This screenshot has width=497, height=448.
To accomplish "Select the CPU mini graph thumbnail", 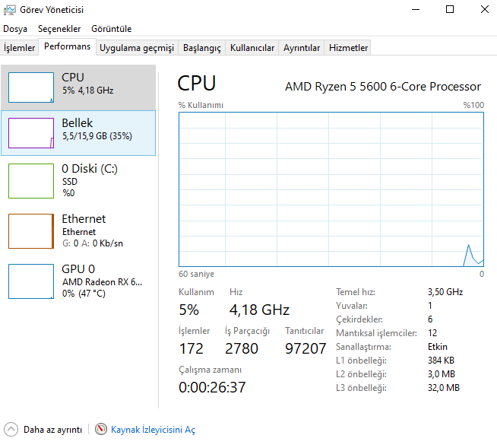I will click(x=31, y=87).
